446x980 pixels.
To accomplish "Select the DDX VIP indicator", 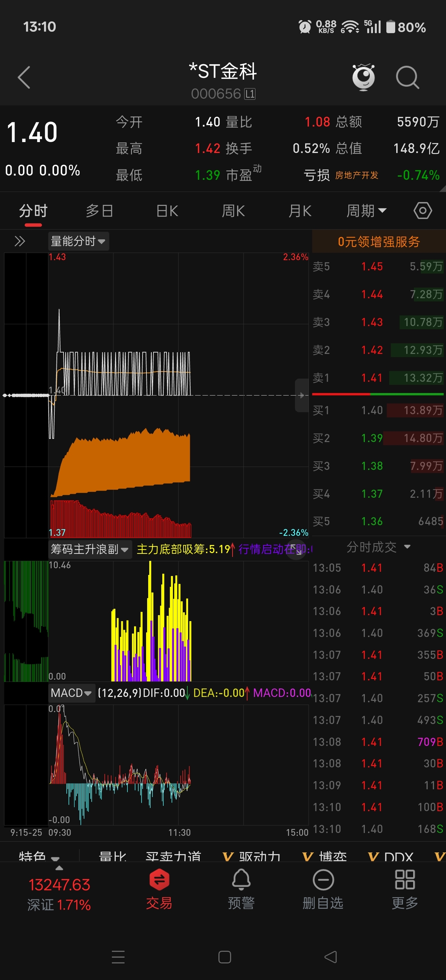I will click(x=390, y=856).
